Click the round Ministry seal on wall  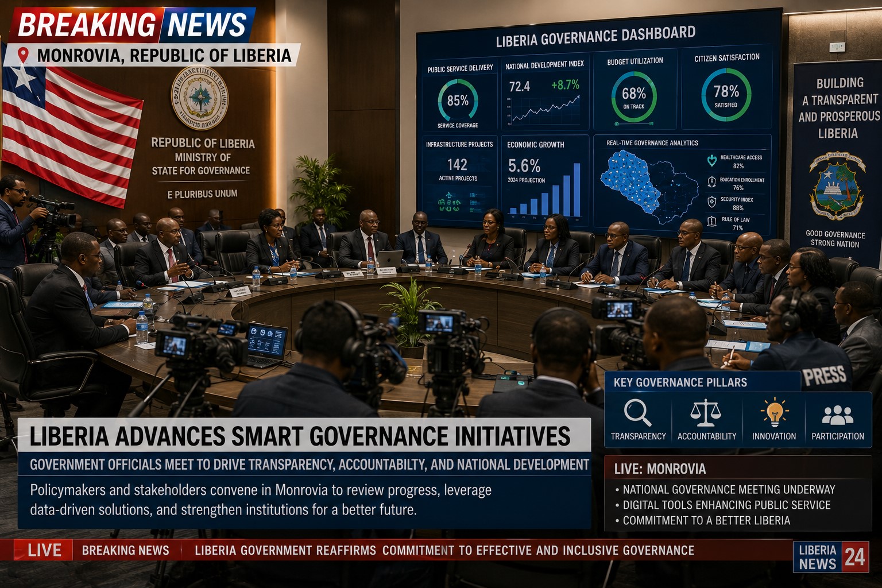[x=200, y=98]
